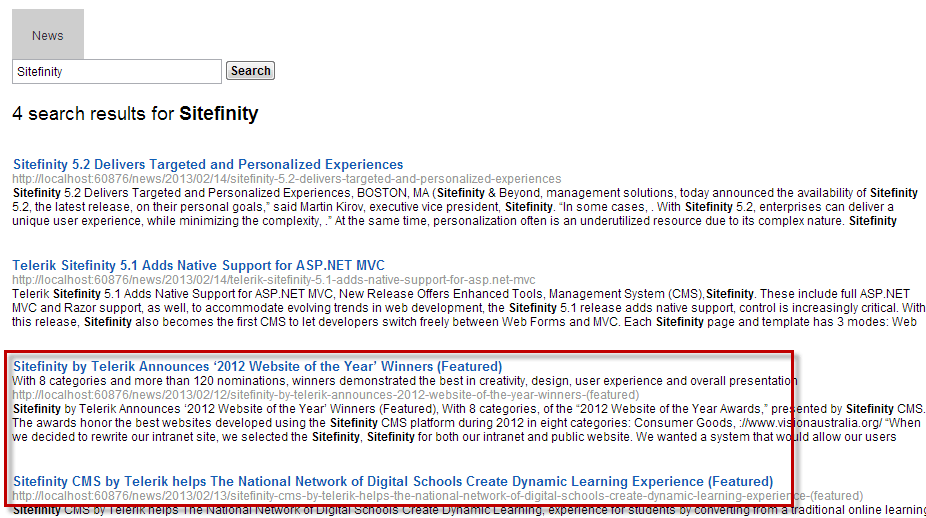
Task: Click URL of the Sitefinity 5.2 result
Action: point(286,179)
